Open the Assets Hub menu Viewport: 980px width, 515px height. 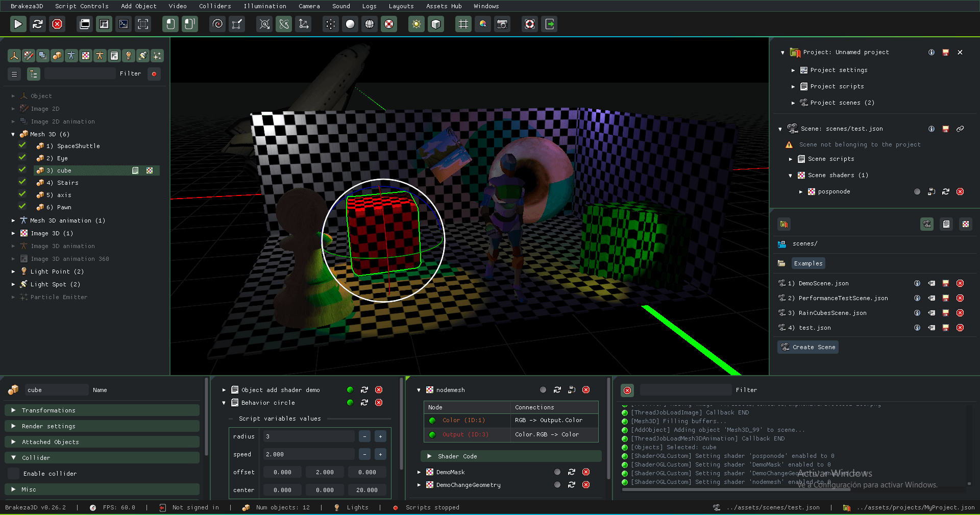tap(444, 6)
